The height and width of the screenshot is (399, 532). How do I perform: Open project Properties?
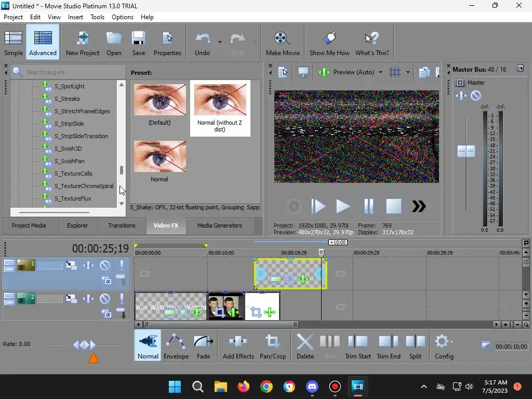[x=167, y=43]
